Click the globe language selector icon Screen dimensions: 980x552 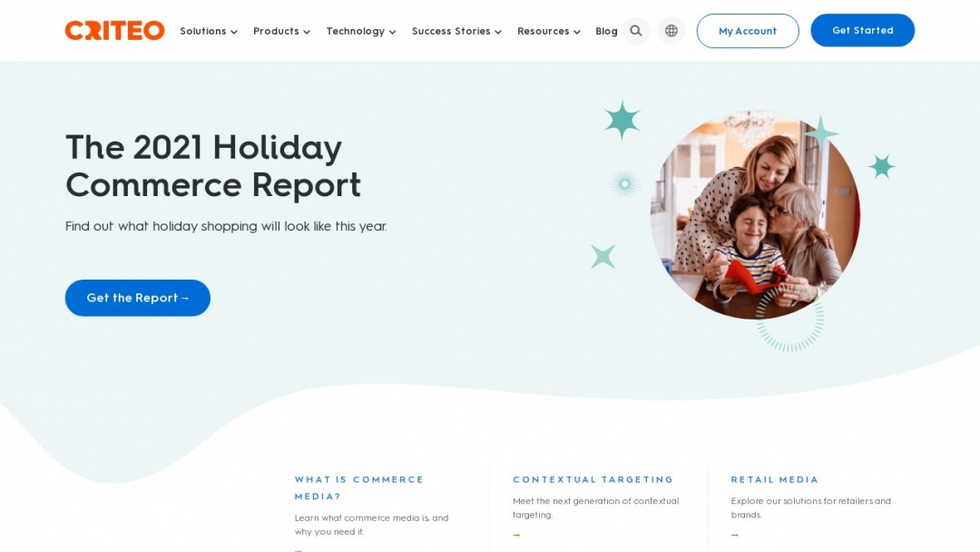tap(671, 30)
